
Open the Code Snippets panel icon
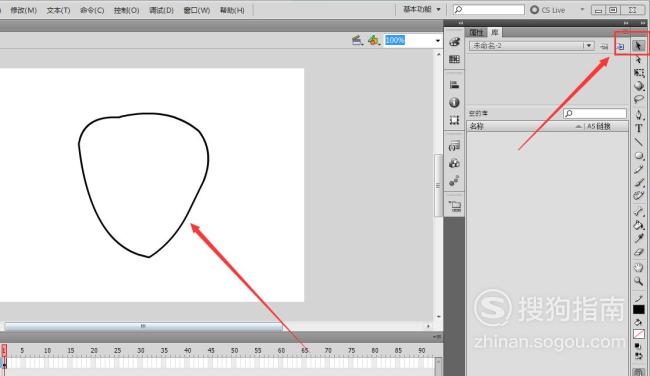point(454,146)
